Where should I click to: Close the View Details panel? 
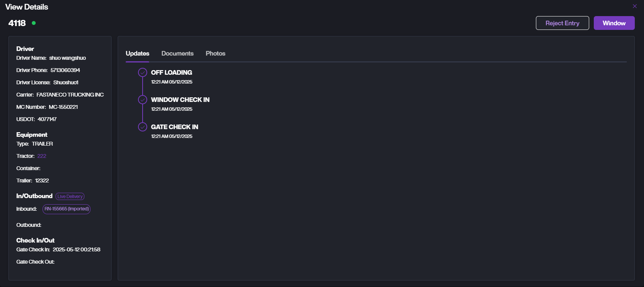pyautogui.click(x=634, y=6)
